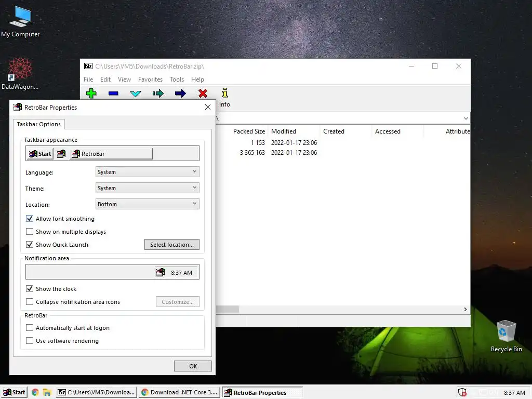This screenshot has width=532, height=399.
Task: Click the Chrome quick launch icon in taskbar
Action: (x=35, y=392)
